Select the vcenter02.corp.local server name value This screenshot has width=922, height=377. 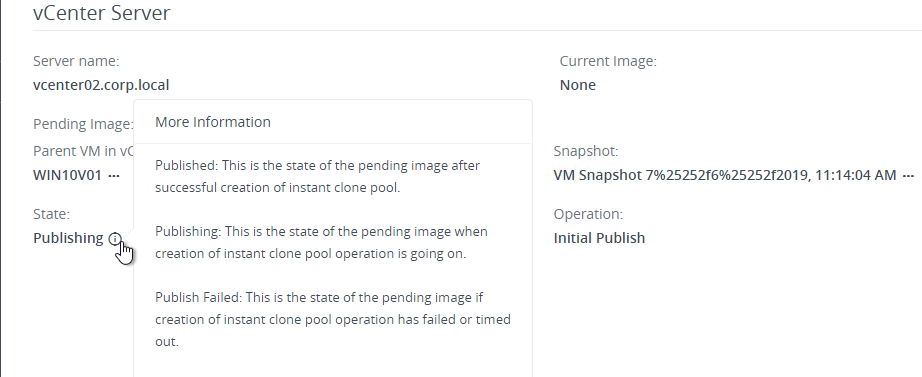101,85
